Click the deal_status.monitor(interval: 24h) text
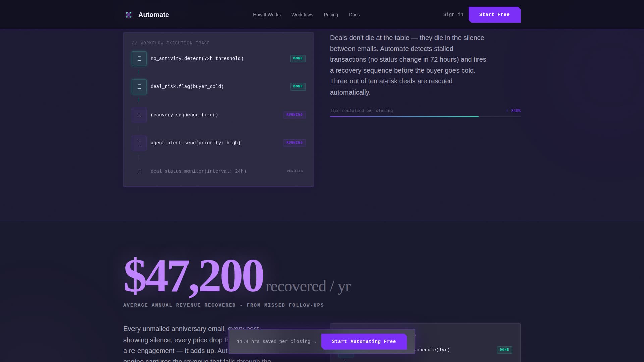 (x=198, y=171)
